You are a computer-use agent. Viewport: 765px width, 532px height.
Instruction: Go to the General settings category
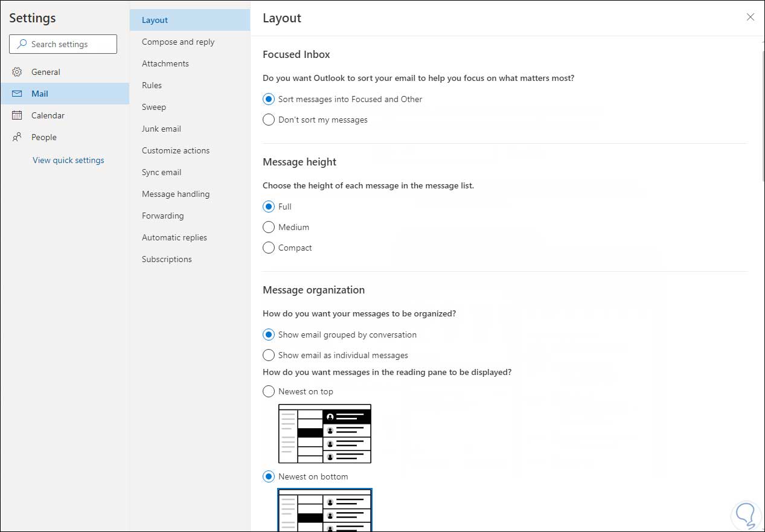coord(65,72)
